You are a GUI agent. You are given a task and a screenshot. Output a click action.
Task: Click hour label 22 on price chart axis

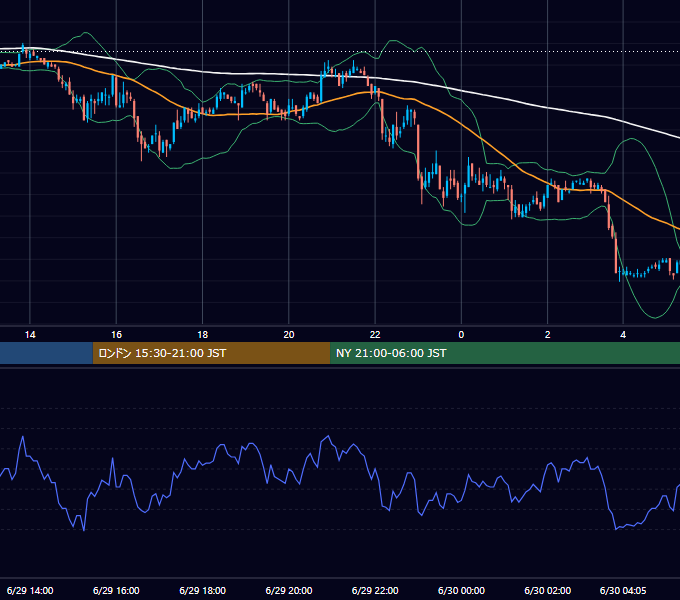[375, 335]
